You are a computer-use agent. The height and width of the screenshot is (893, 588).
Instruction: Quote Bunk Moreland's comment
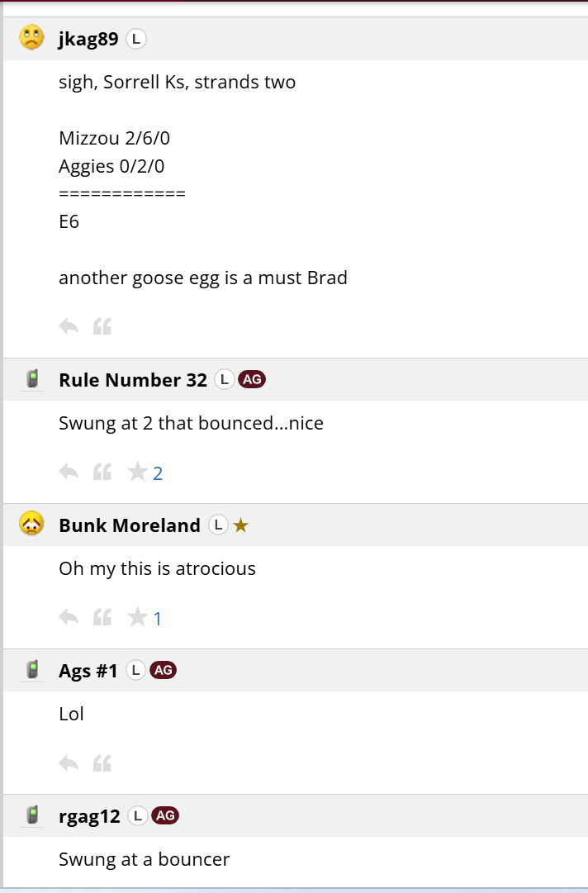102,617
